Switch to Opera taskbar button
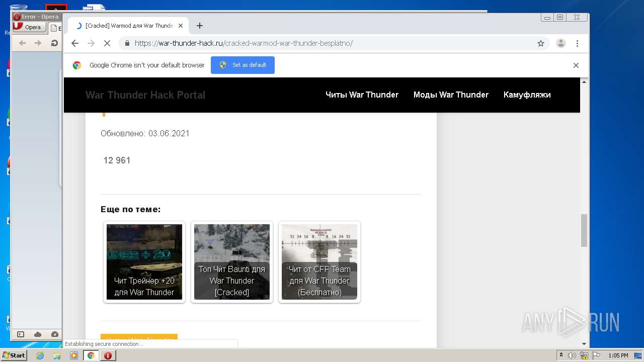The image size is (644, 362). coord(108,355)
